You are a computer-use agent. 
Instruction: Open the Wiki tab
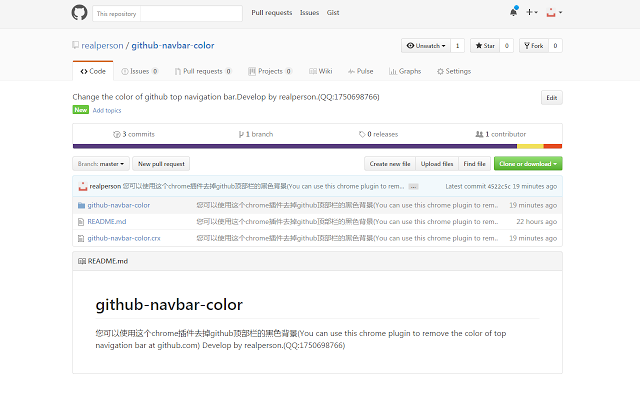320,71
